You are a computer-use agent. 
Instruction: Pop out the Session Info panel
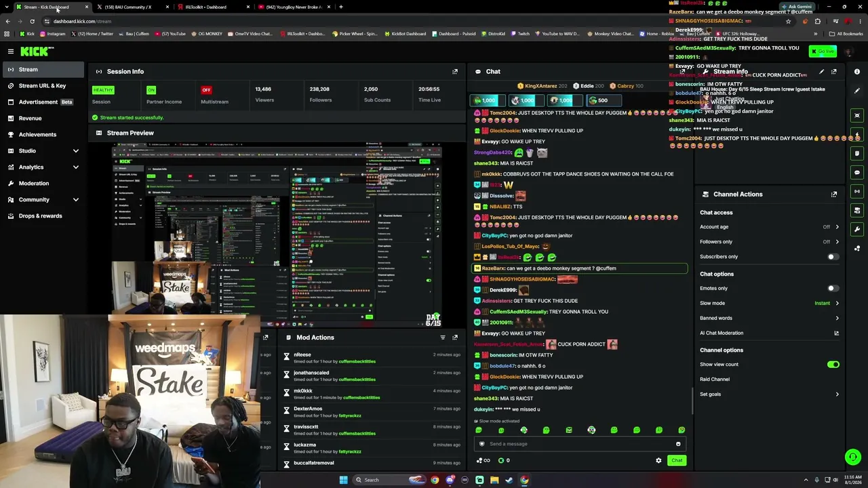[x=455, y=71]
